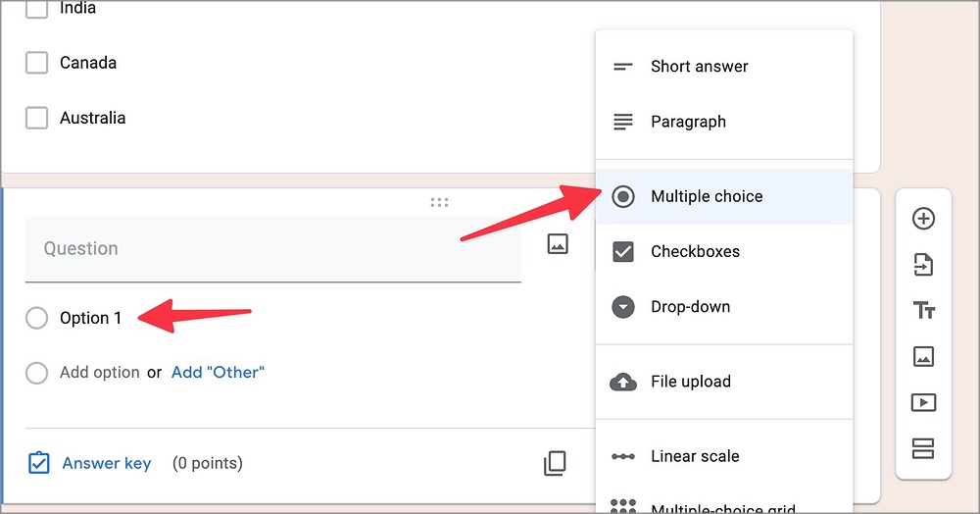Add title and description via Tt icon

(923, 311)
